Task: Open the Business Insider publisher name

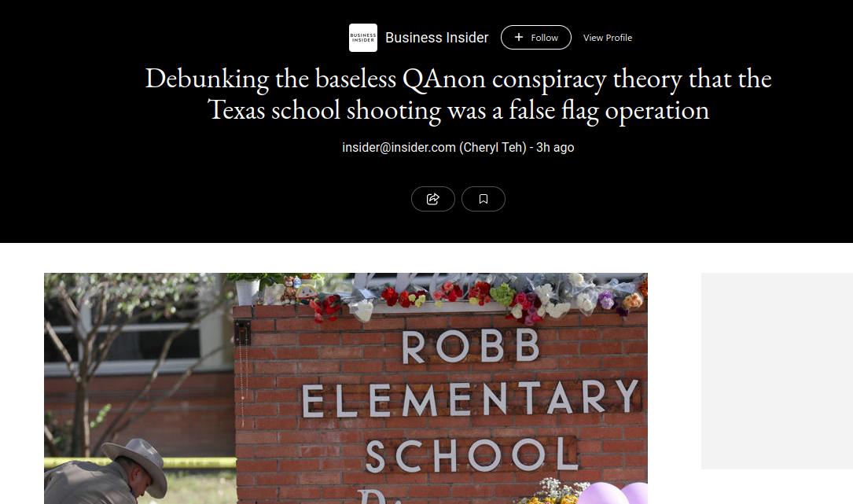Action: tap(437, 38)
